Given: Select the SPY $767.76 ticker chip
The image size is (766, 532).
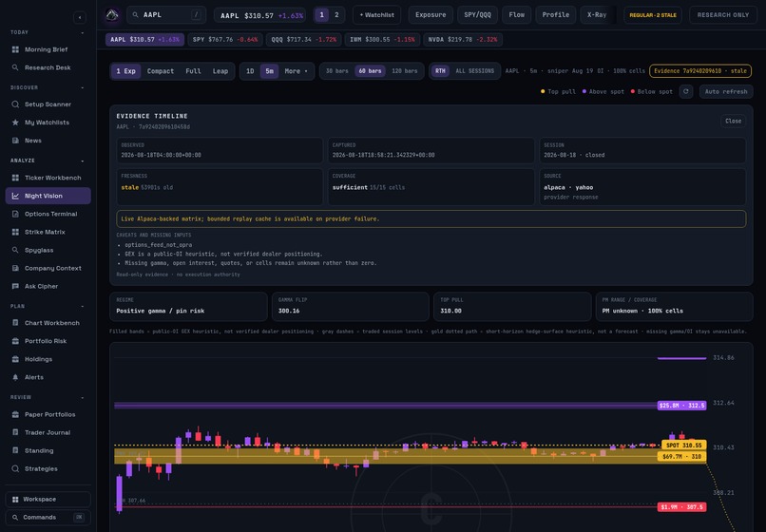Looking at the screenshot, I should pos(224,40).
